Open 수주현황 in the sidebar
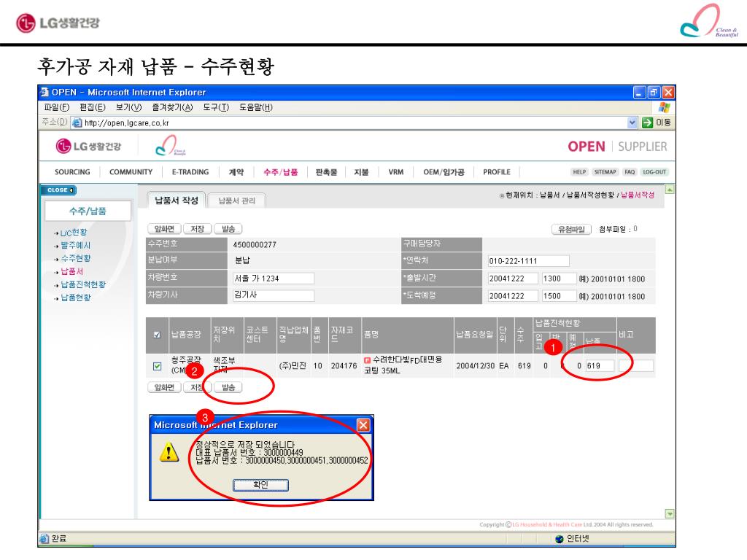The height and width of the screenshot is (560, 747). [75, 258]
